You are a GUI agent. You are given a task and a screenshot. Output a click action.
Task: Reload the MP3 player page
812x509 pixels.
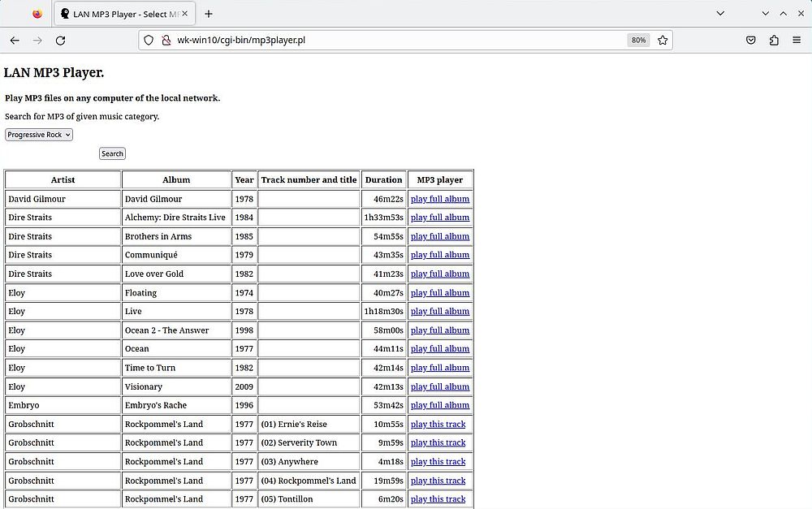(58, 40)
